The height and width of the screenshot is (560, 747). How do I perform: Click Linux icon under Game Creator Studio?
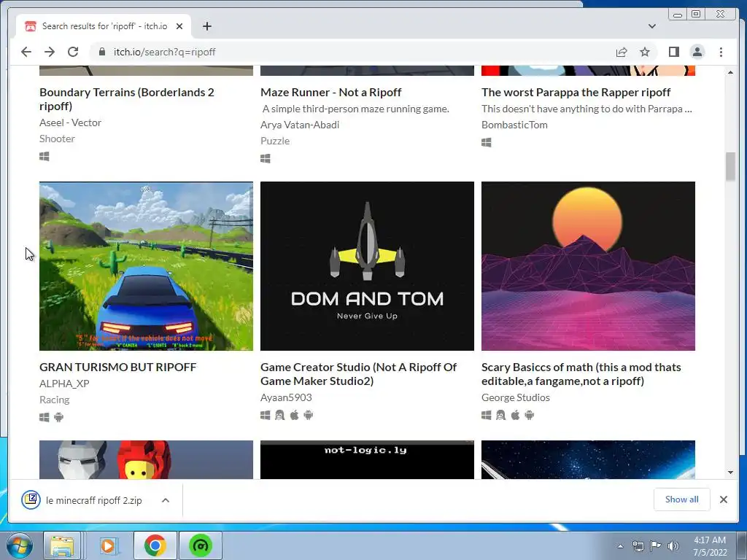coord(279,415)
